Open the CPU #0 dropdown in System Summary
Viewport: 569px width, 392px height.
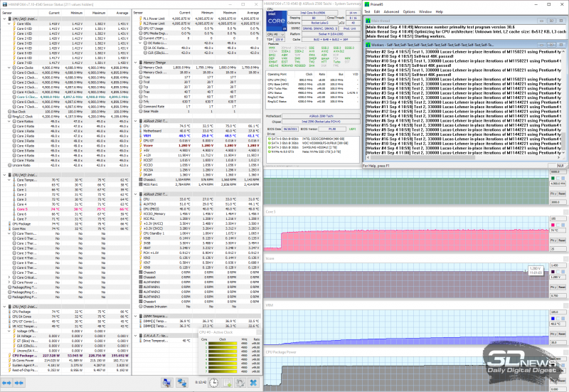coord(275,34)
